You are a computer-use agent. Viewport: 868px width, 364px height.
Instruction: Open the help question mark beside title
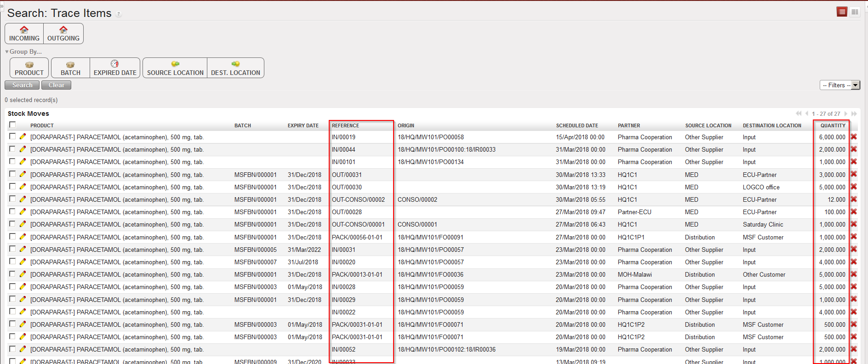click(x=119, y=14)
